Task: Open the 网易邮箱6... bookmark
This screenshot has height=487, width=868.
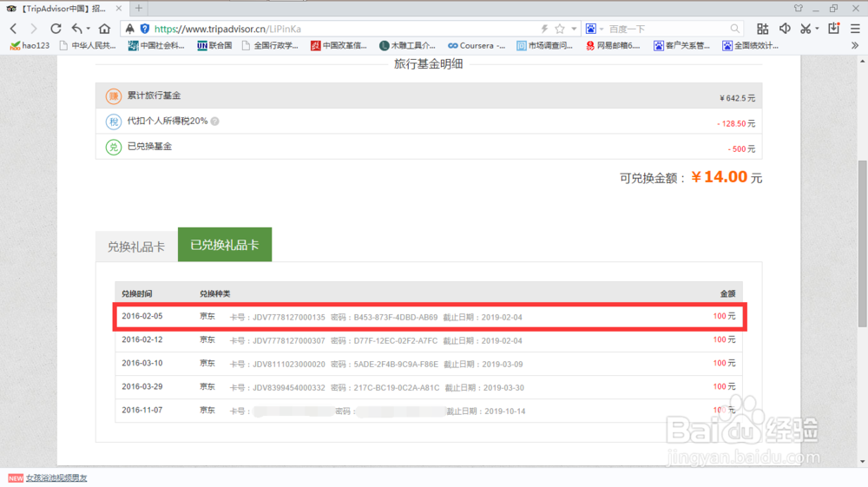Action: pyautogui.click(x=613, y=45)
